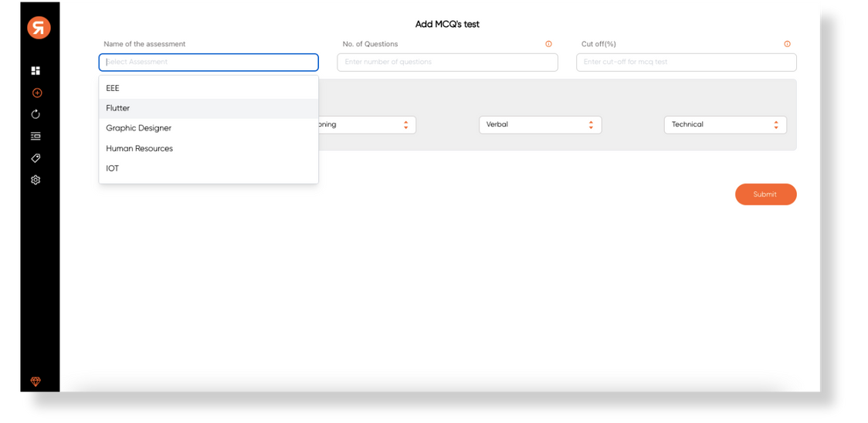Click the orange app logo in sidebar
This screenshot has height=423, width=868.
coord(39,28)
